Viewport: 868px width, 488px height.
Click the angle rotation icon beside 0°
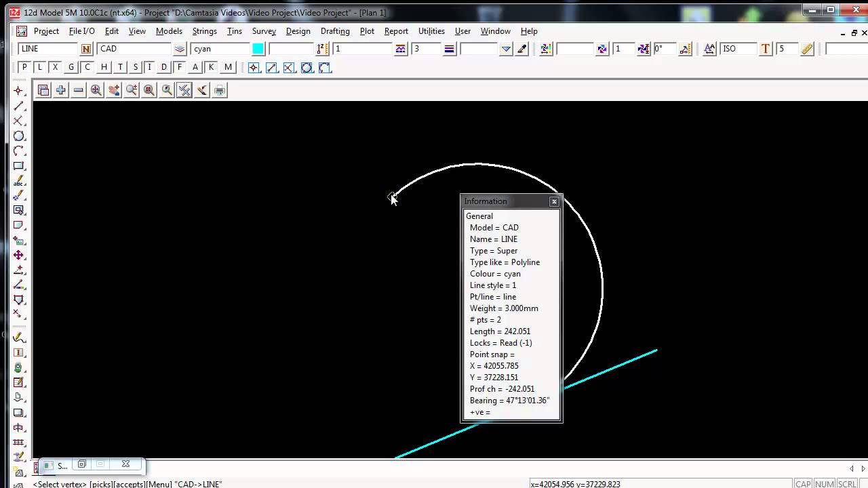pyautogui.click(x=685, y=49)
